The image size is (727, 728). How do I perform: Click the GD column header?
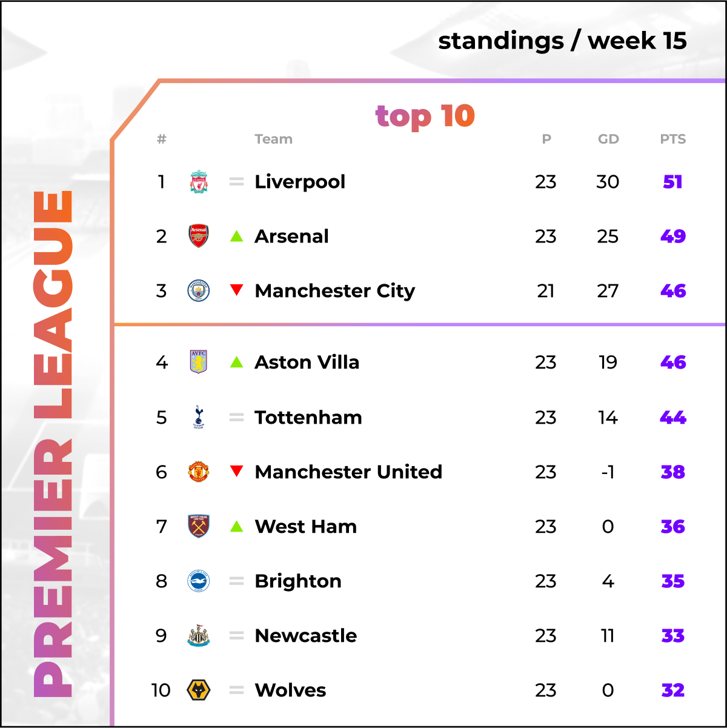608,139
